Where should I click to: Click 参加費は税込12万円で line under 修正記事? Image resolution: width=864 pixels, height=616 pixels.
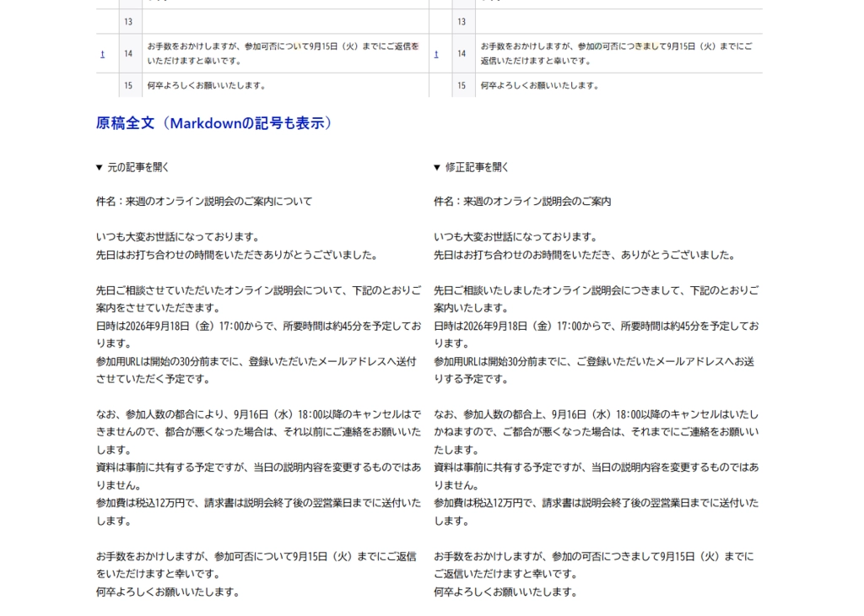click(x=597, y=503)
